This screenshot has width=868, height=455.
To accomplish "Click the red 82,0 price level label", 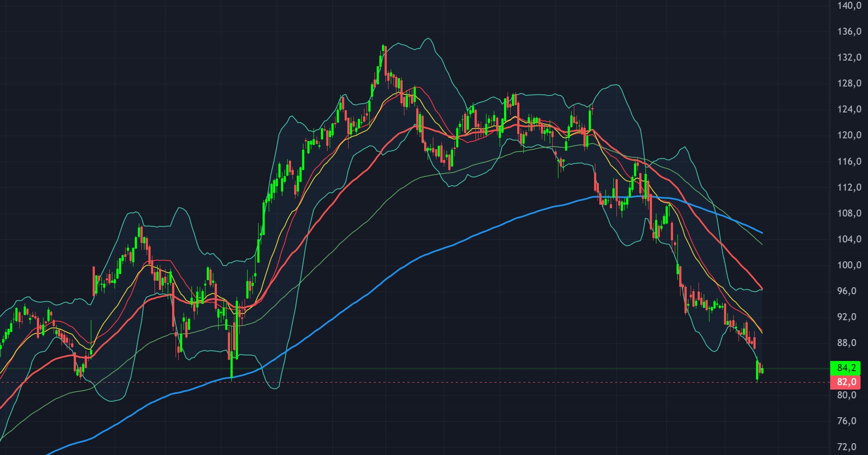I will click(846, 382).
